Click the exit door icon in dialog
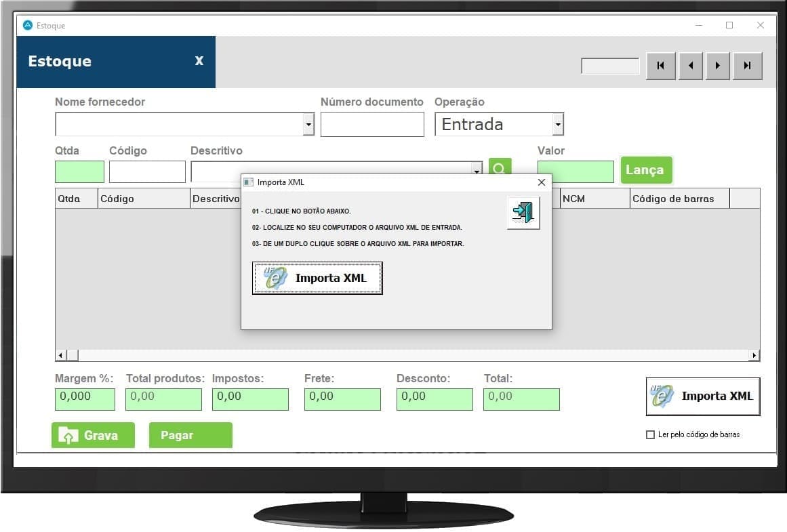The width and height of the screenshot is (787, 532). (x=523, y=213)
